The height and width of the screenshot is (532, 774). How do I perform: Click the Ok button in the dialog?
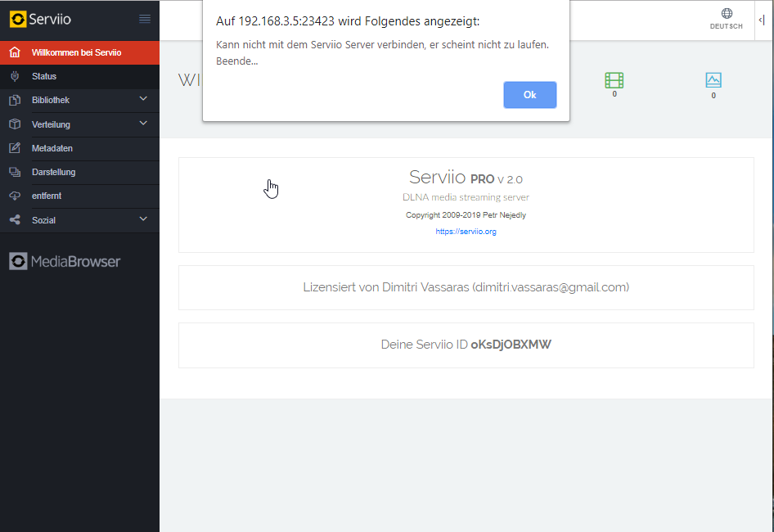(x=529, y=95)
